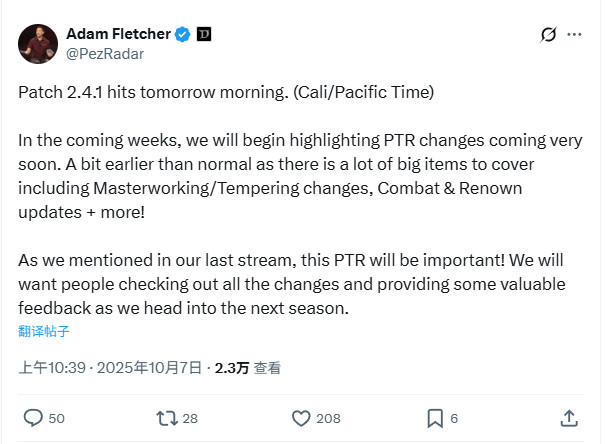Click the reply count number 50
Image resolution: width=613 pixels, height=444 pixels.
(56, 418)
